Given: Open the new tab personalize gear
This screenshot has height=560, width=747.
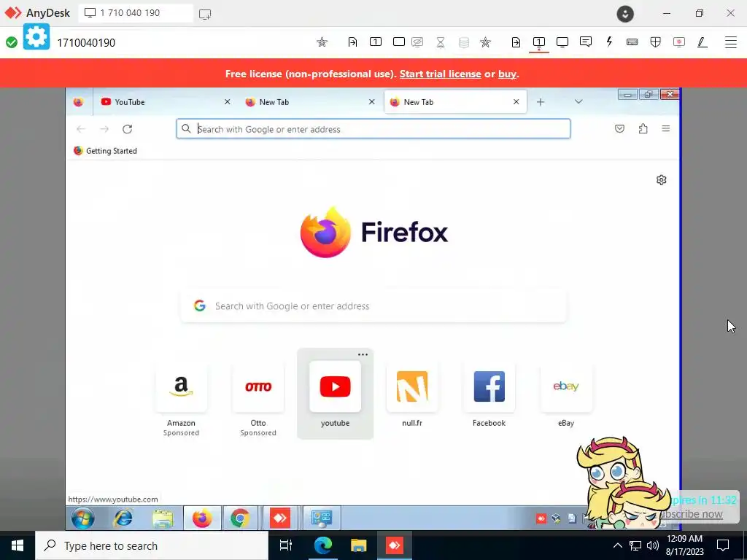Looking at the screenshot, I should pyautogui.click(x=661, y=180).
